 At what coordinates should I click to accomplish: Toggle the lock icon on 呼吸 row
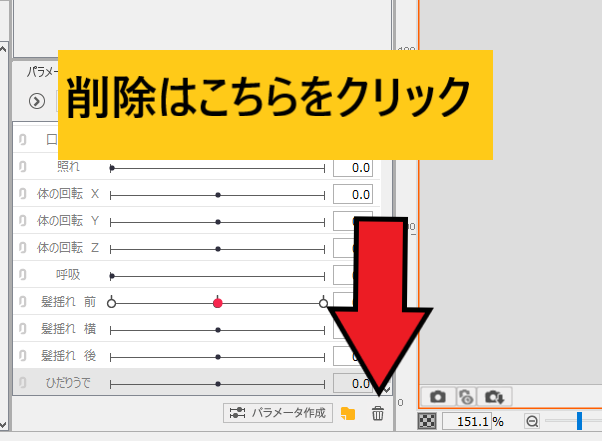tap(23, 274)
